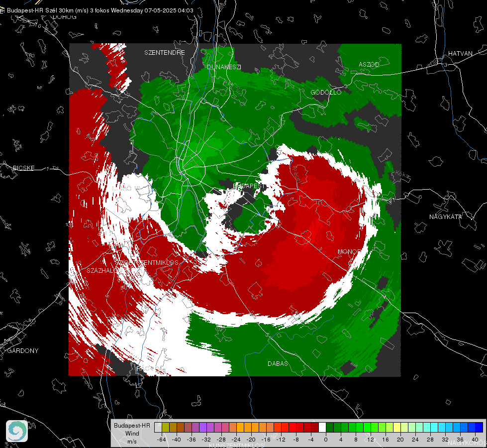Click the '-40' legend scale value
487x448 pixels.
click(177, 440)
